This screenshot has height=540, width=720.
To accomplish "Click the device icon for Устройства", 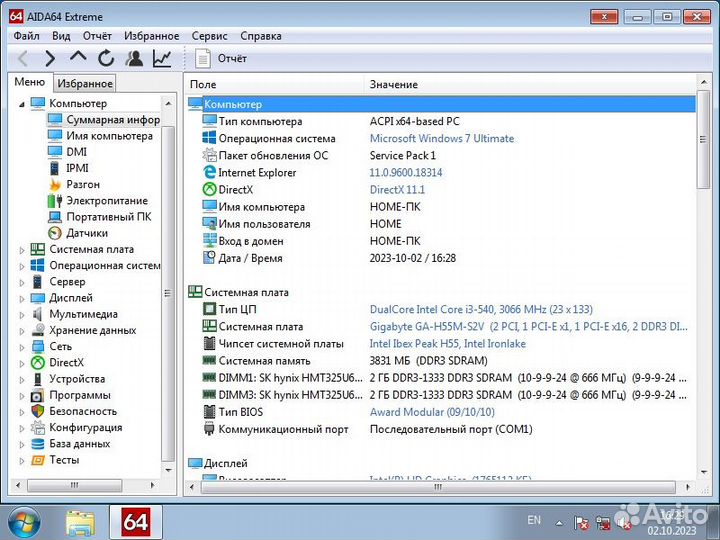I will [38, 379].
